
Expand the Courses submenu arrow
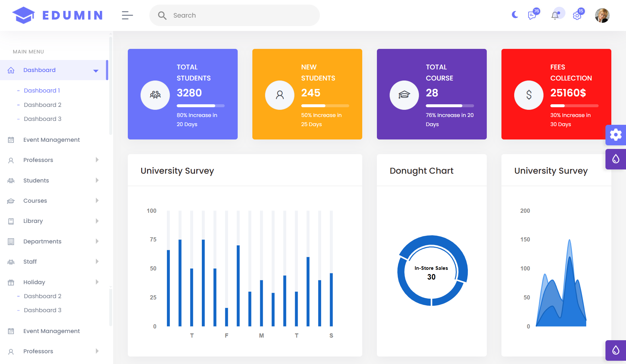(x=97, y=201)
